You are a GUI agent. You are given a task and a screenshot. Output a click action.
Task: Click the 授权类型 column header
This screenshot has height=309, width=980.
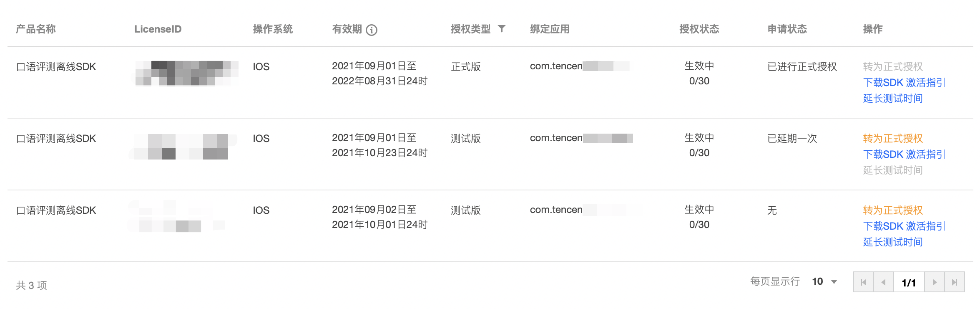[470, 29]
